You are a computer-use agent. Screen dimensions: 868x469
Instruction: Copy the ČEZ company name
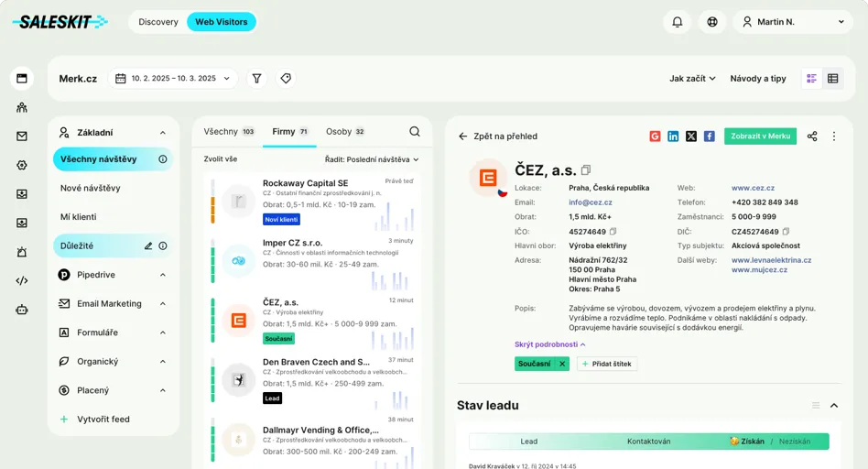[586, 170]
